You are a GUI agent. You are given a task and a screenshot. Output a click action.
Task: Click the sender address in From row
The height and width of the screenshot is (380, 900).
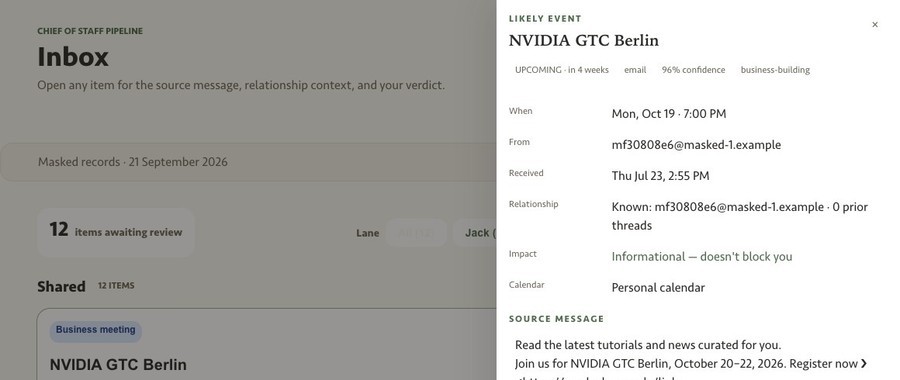[x=696, y=145]
